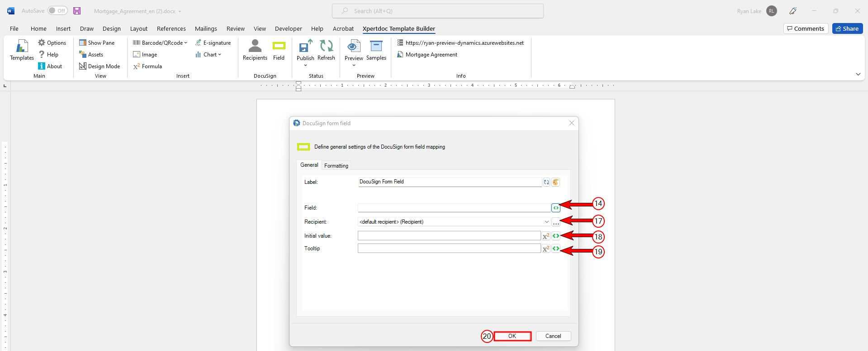Open the pen/ink options icon in title bar

tap(793, 11)
